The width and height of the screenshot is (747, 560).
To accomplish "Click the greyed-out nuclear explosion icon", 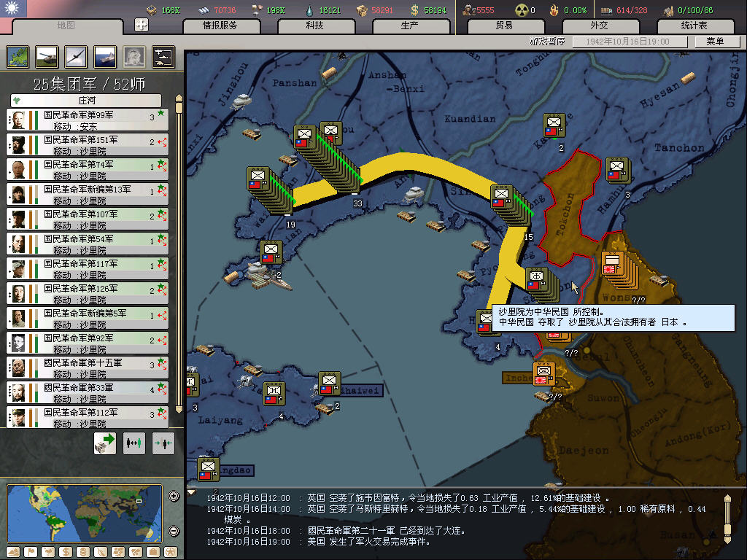I will 134,57.
